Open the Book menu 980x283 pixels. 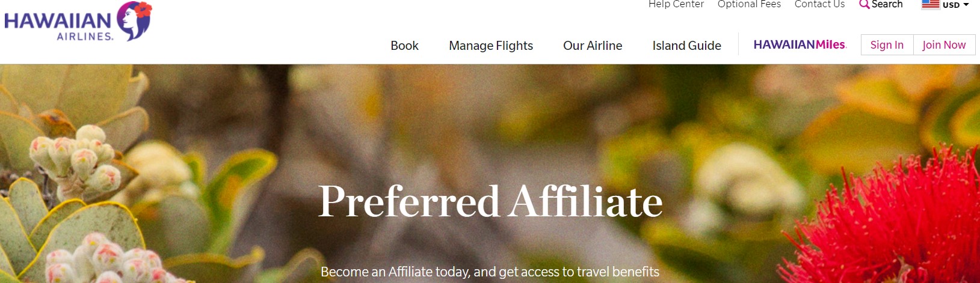[404, 46]
